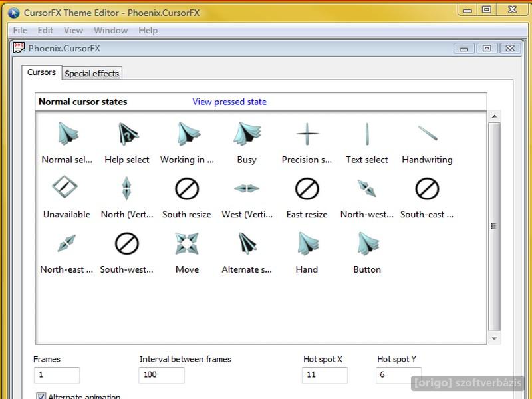Viewport: 532px width, 399px height.
Task: Select the North (Vertical) resize cursor icon
Action: point(127,188)
